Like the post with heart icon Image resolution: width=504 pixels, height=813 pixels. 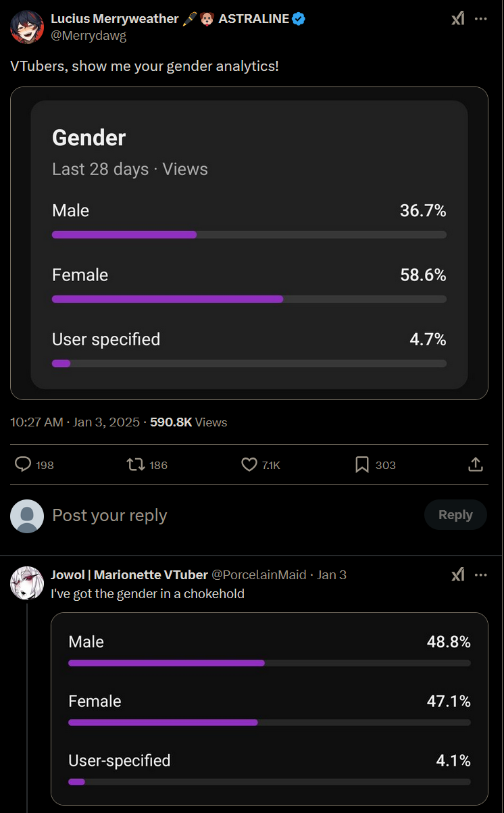tap(249, 464)
